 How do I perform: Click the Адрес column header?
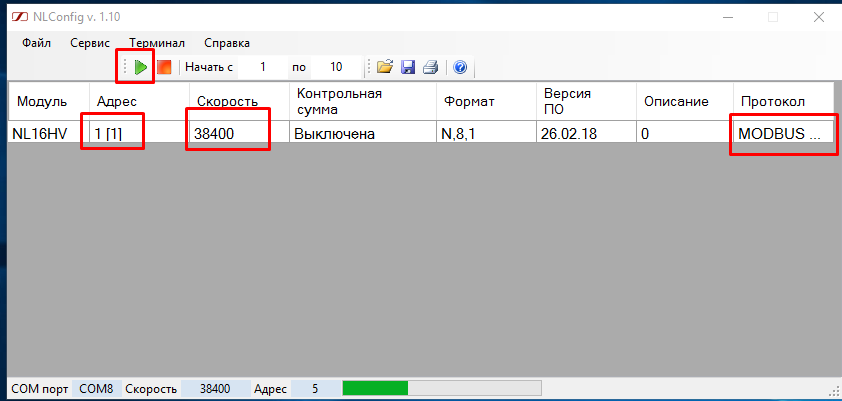coord(139,101)
